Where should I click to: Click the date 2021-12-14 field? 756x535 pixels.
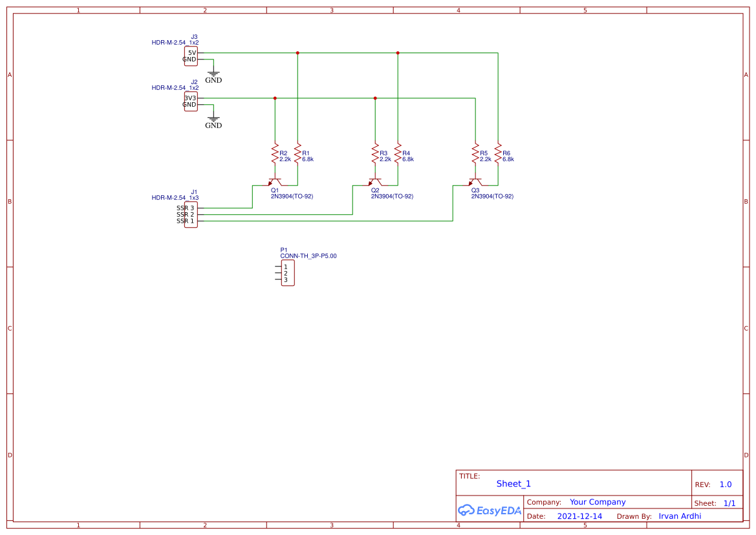(580, 516)
